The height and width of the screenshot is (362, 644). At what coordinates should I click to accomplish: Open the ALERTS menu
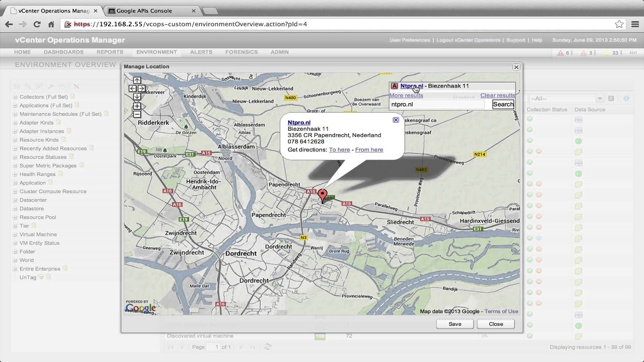pyautogui.click(x=201, y=52)
